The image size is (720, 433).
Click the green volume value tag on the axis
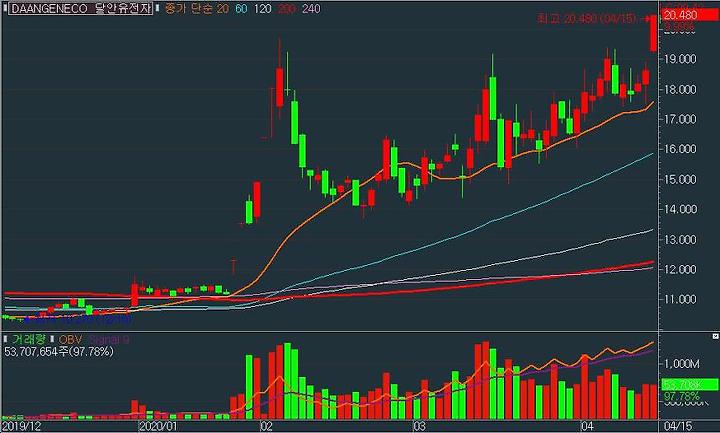(x=689, y=384)
